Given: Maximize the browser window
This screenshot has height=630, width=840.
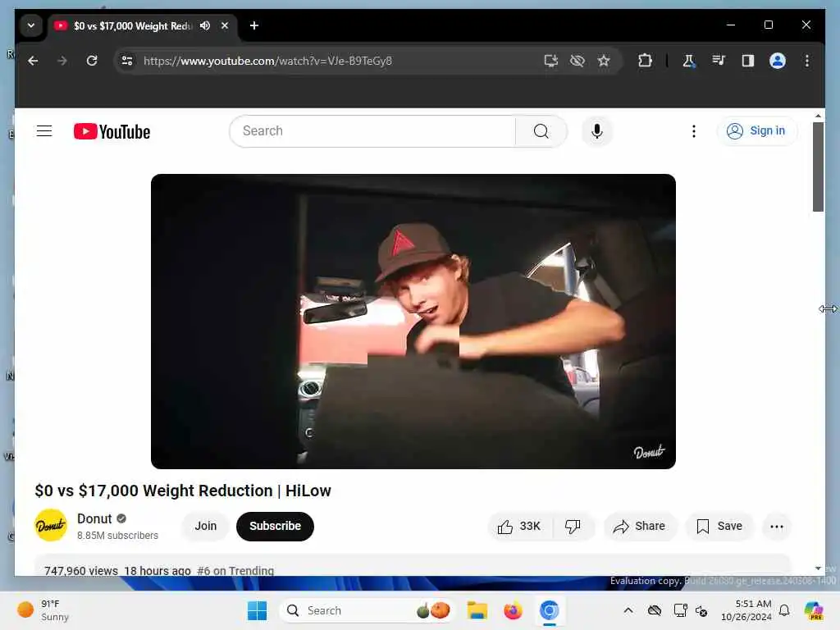Looking at the screenshot, I should (x=768, y=25).
